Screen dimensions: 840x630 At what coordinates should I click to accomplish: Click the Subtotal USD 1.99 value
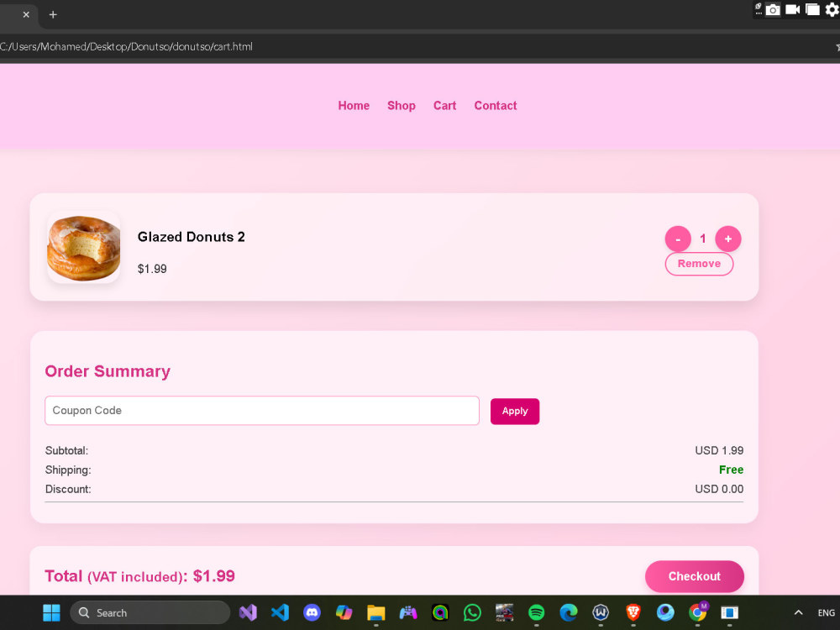pos(719,450)
